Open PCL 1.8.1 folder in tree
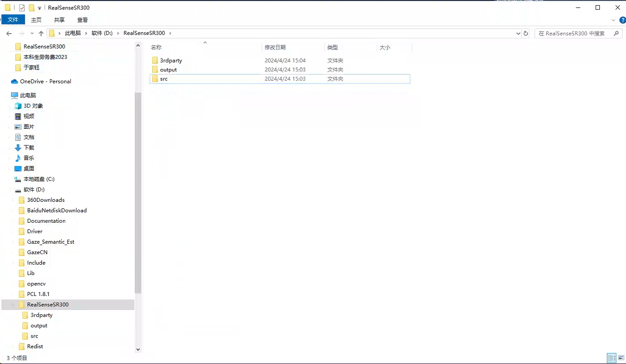Image resolution: width=626 pixels, height=364 pixels. click(38, 294)
